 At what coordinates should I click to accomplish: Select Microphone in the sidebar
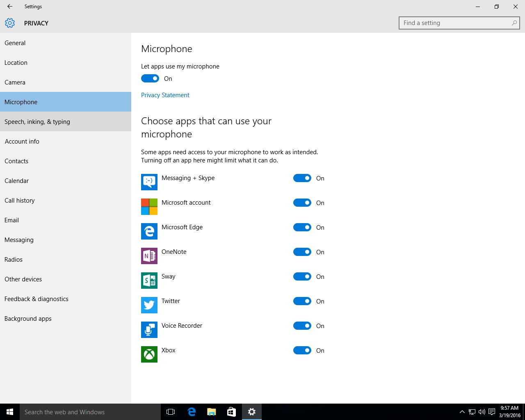[x=66, y=102]
